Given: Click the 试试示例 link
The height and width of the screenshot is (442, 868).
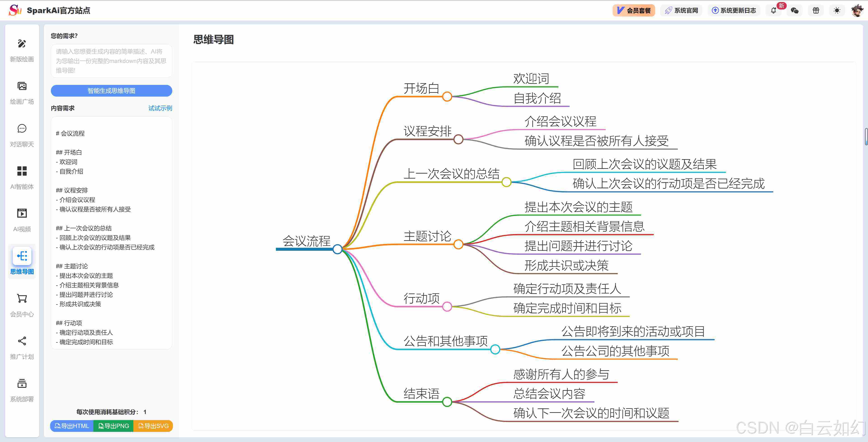Looking at the screenshot, I should tap(160, 108).
